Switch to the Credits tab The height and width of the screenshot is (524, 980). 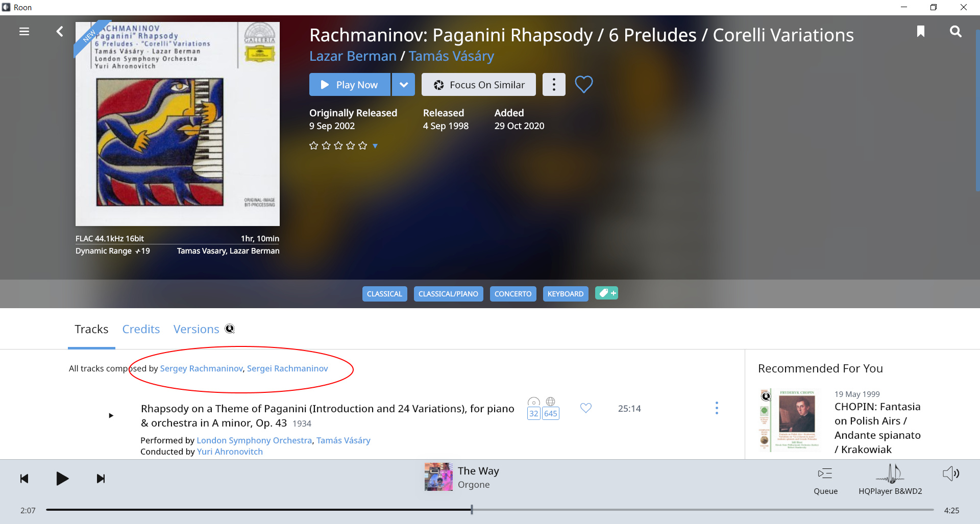(x=141, y=329)
